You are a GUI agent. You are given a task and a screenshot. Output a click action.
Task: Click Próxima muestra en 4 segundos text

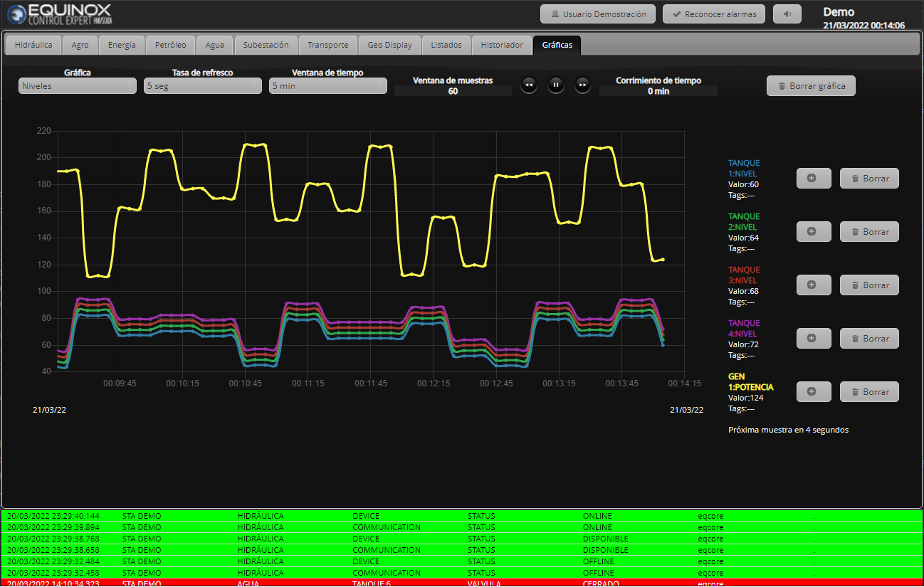click(788, 430)
